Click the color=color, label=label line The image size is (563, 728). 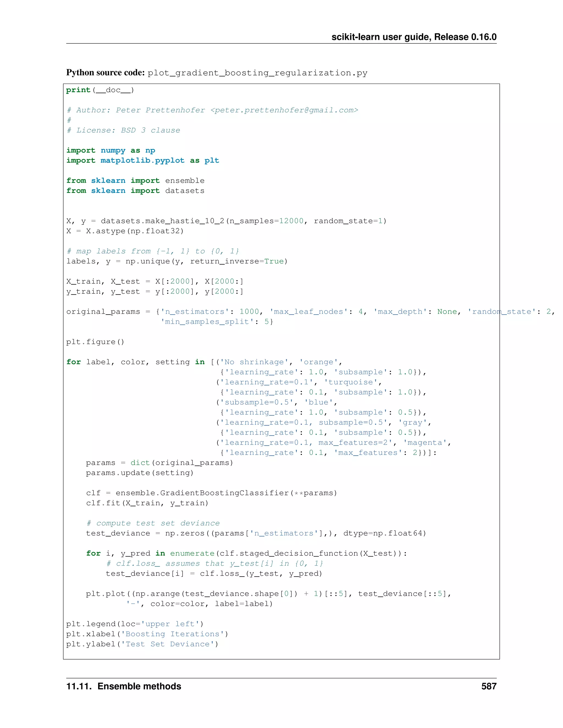[200, 604]
